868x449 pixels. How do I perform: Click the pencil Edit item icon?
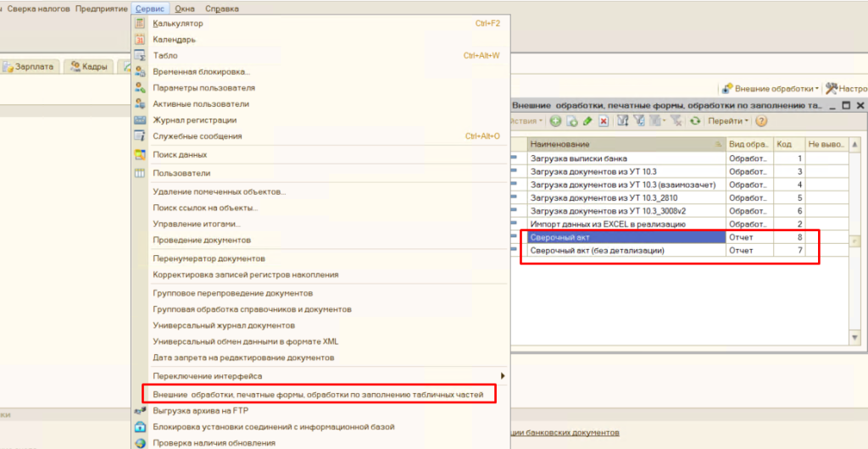pos(587,121)
